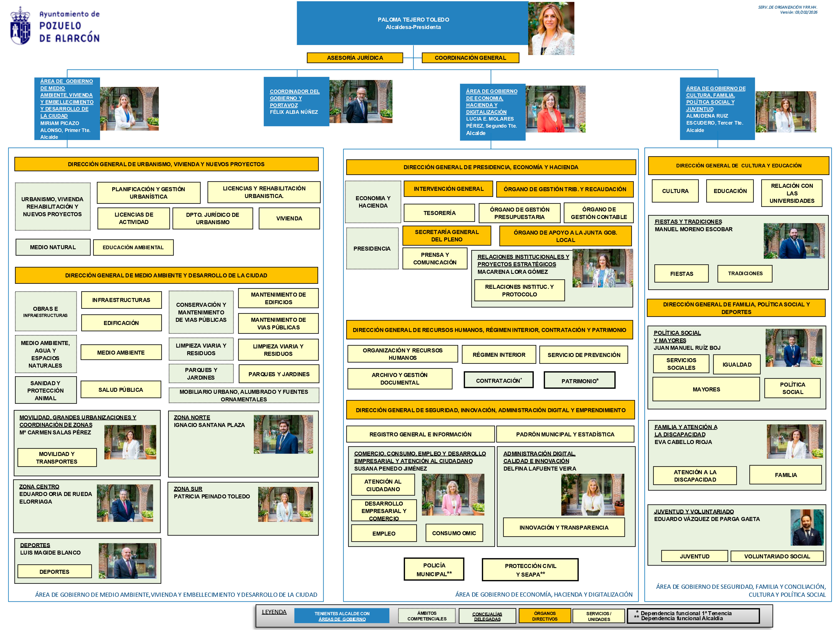
Task: Select the Policía Municipal box
Action: [x=434, y=569]
